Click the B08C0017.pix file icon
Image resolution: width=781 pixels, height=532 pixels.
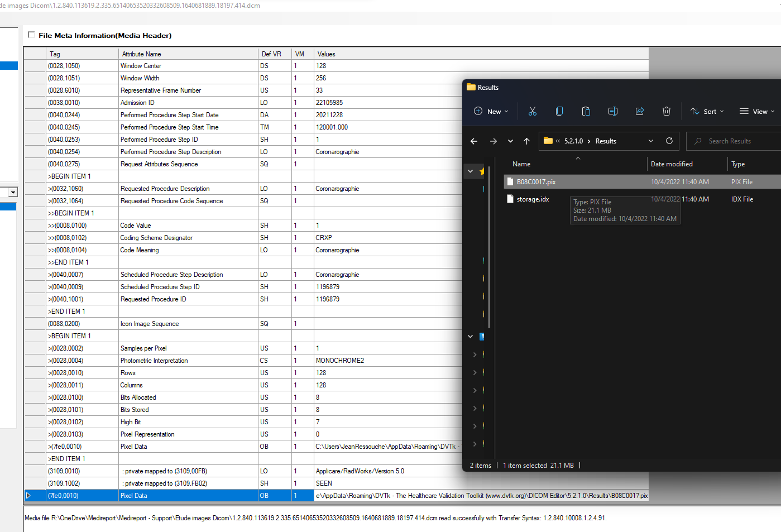[x=510, y=181]
